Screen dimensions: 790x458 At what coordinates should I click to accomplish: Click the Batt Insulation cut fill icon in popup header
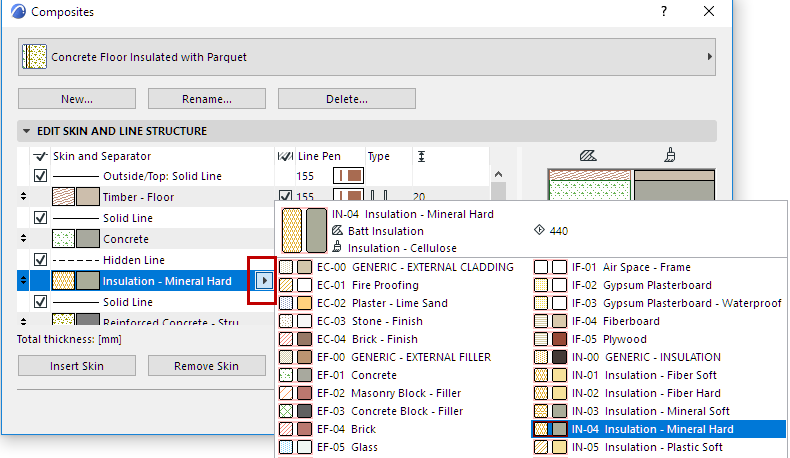(x=337, y=231)
